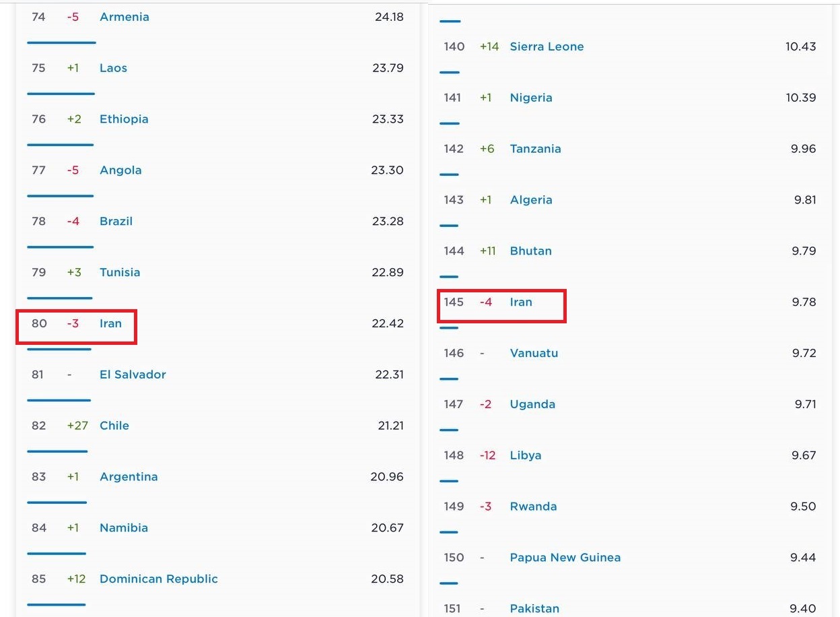This screenshot has height=617, width=840.
Task: Select the Dominican Republic entry
Action: (159, 579)
